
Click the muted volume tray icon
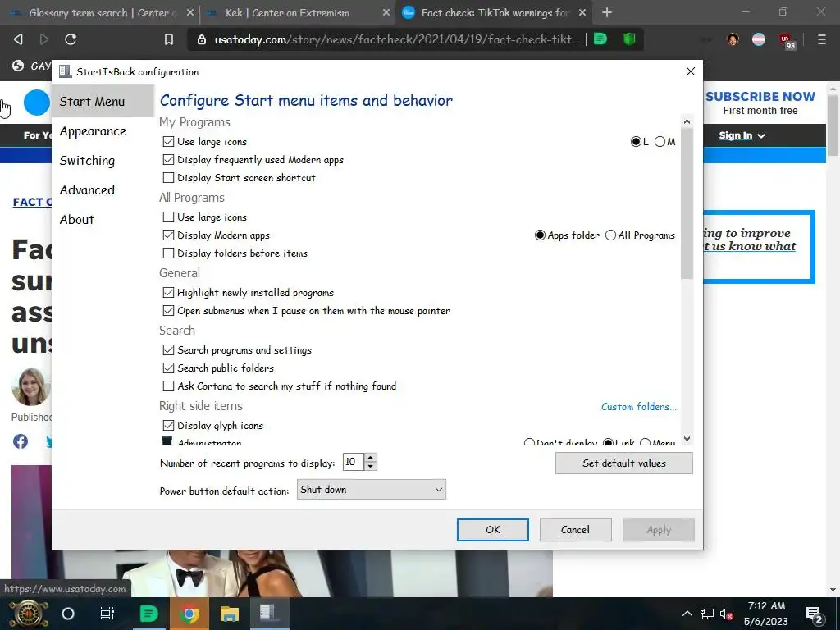click(x=727, y=614)
